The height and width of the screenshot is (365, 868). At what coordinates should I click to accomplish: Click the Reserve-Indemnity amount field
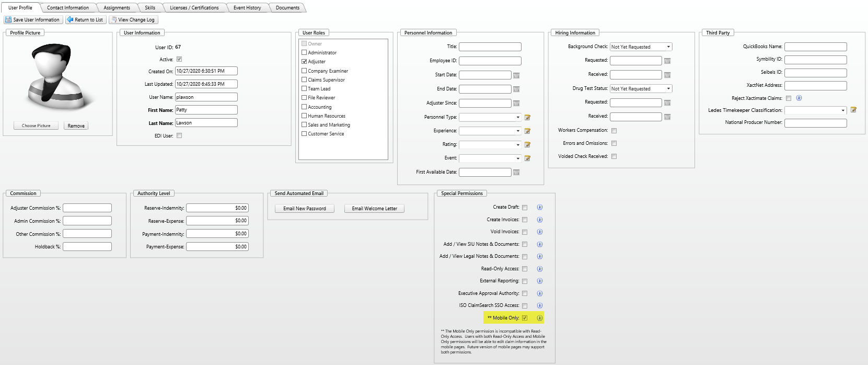click(217, 208)
